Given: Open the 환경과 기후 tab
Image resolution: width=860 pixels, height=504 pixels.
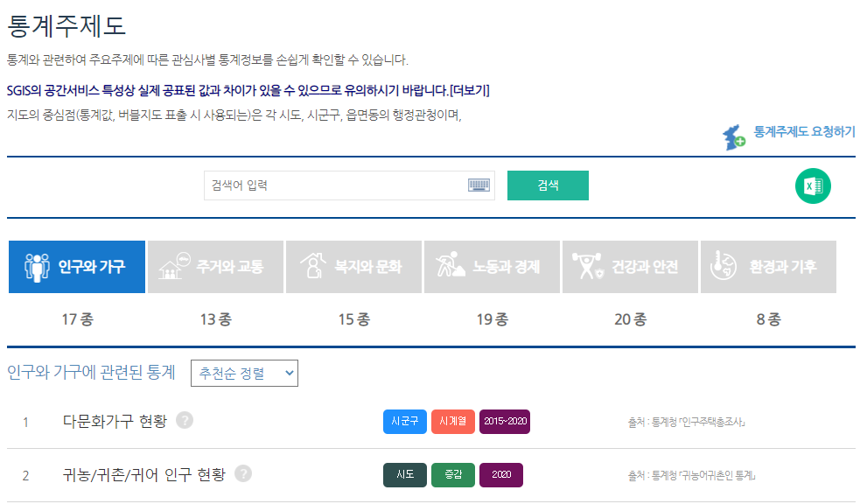Looking at the screenshot, I should click(768, 266).
